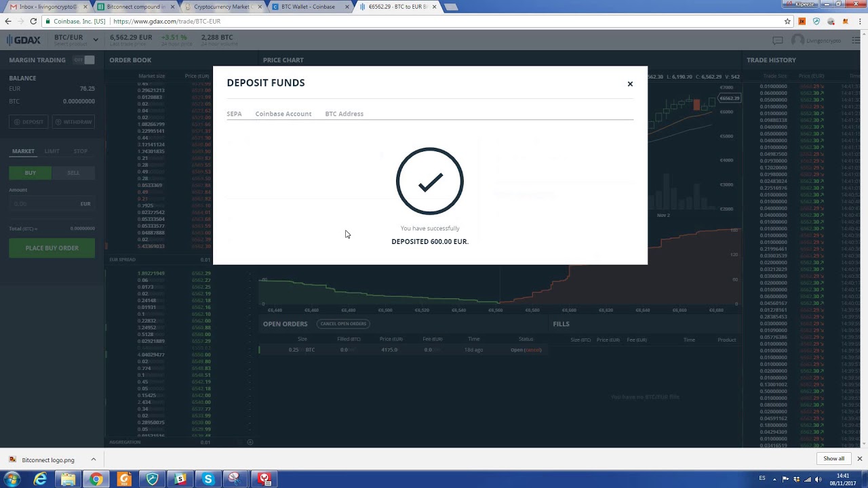Show hidden system tray icons arrow
This screenshot has width=868, height=488.
tap(775, 479)
